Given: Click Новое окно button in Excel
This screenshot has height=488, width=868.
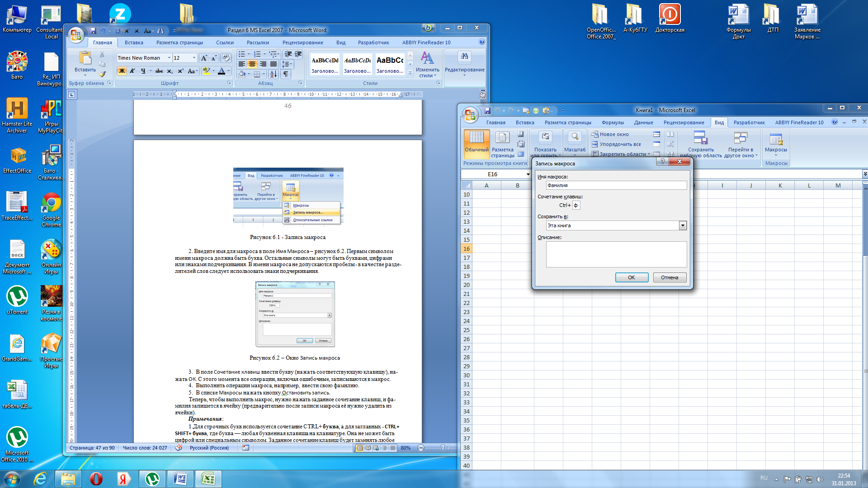Looking at the screenshot, I should [x=610, y=134].
